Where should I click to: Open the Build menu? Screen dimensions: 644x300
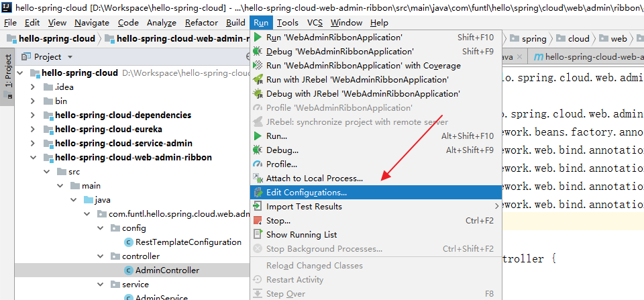235,23
